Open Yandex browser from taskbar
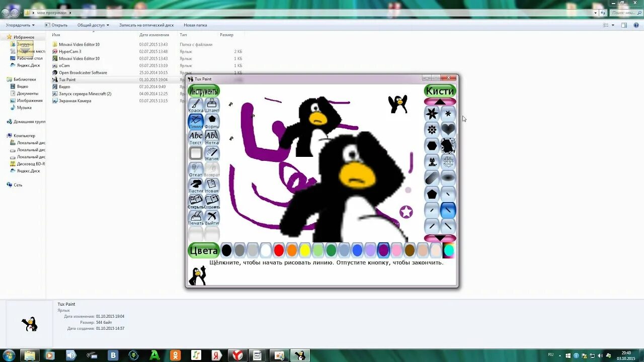Viewport: 644px width, 362px height. [237, 355]
